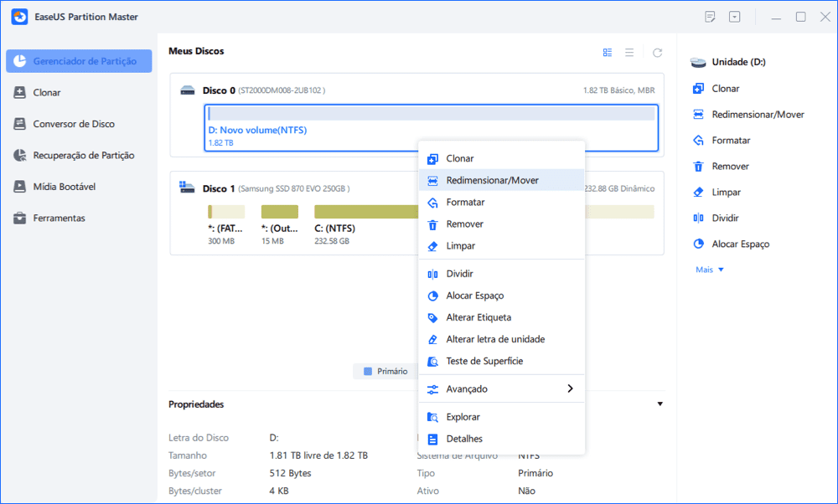
Task: Choose Dividir from the context menu
Action: (502, 274)
